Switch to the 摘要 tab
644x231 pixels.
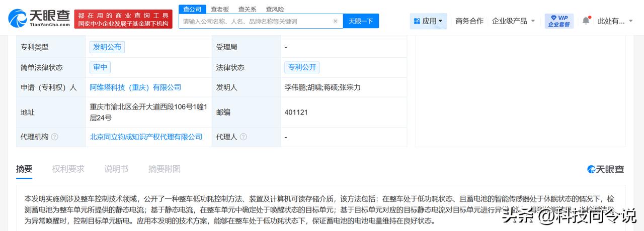[24, 169]
